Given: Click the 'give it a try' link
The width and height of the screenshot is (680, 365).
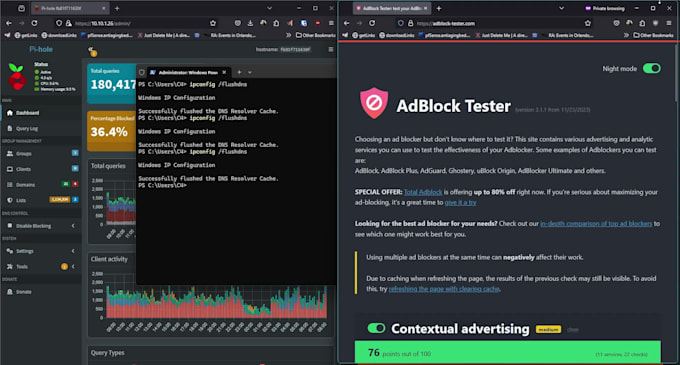Looking at the screenshot, I should (460, 202).
